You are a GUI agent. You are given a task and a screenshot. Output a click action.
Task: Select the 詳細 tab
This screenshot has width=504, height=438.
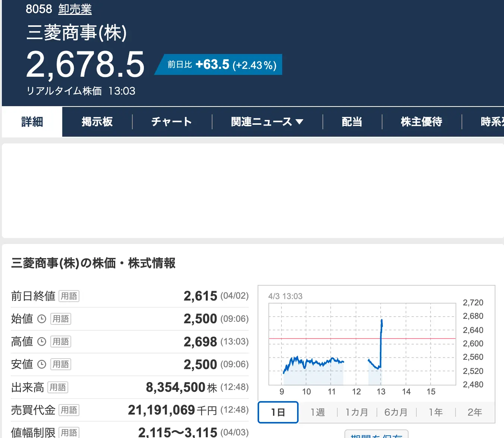click(32, 122)
